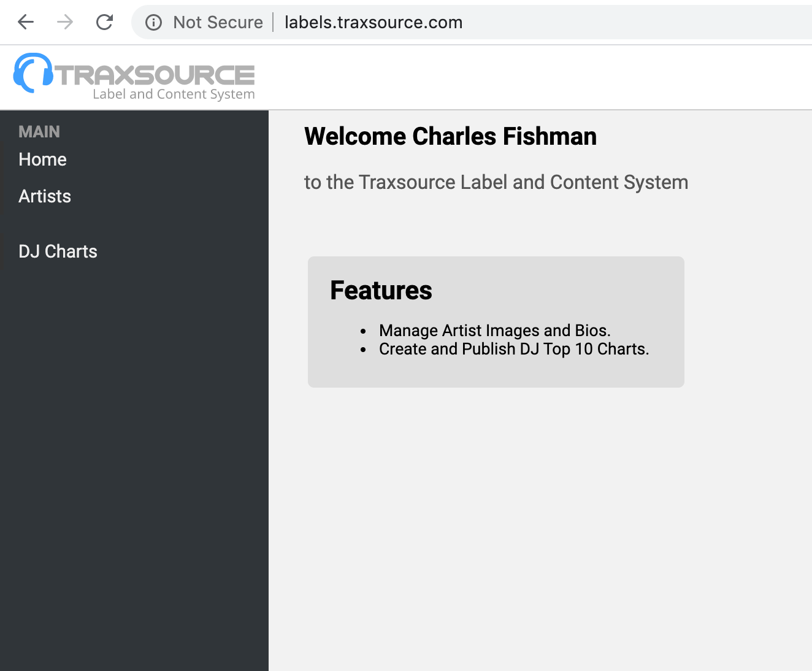Click the Welcome Charles Fishman heading
Screen dimensions: 812x671
click(x=450, y=136)
